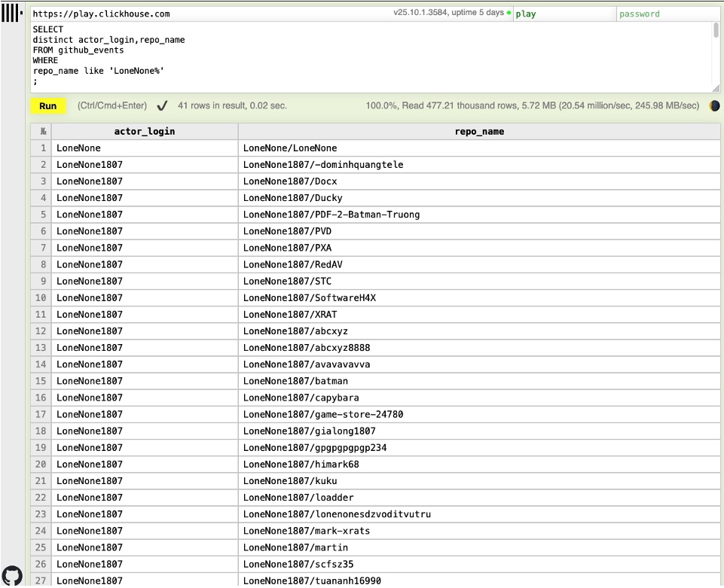Click actor_login cell LoneNone in row 1
Viewport: 724px width, 588px height.
click(x=145, y=148)
